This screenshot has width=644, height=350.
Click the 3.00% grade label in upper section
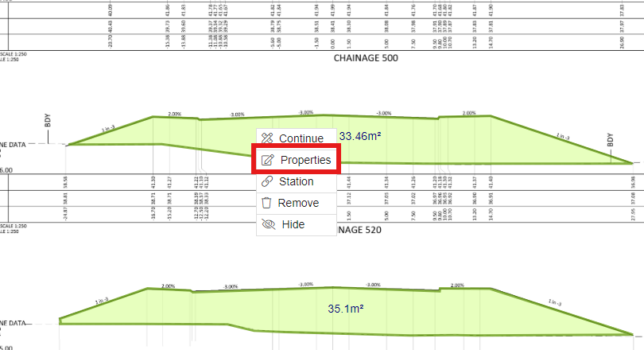[x=238, y=115]
